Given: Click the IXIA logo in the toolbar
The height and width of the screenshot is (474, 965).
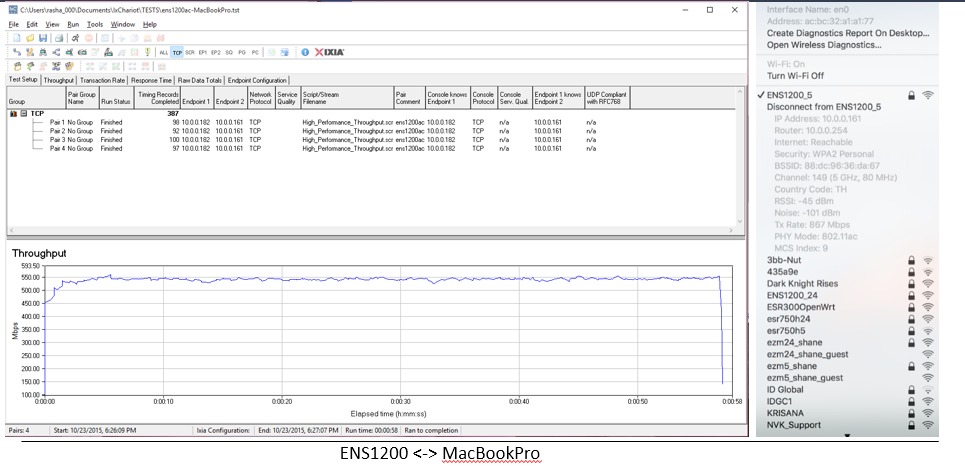Looking at the screenshot, I should (329, 52).
